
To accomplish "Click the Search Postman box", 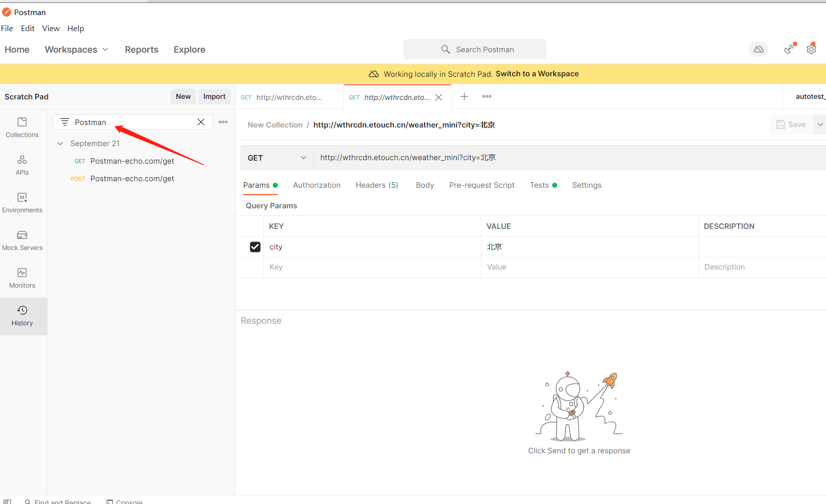I will tap(475, 49).
